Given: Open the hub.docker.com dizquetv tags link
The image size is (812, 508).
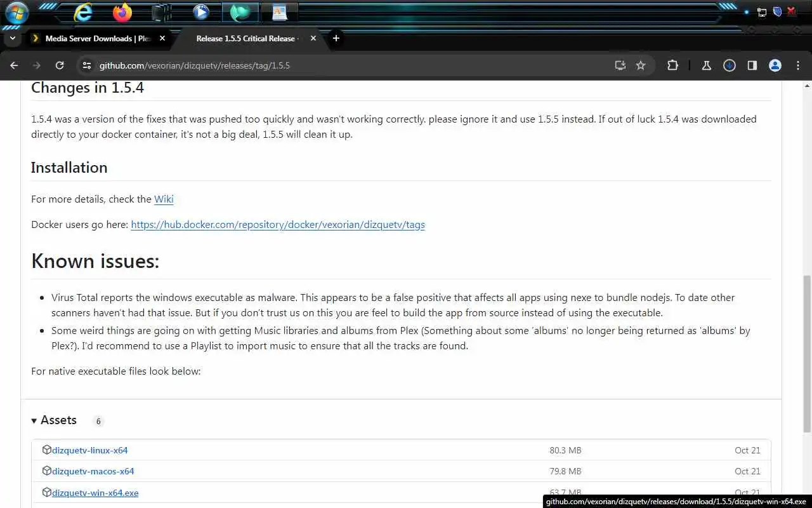Looking at the screenshot, I should pos(278,224).
